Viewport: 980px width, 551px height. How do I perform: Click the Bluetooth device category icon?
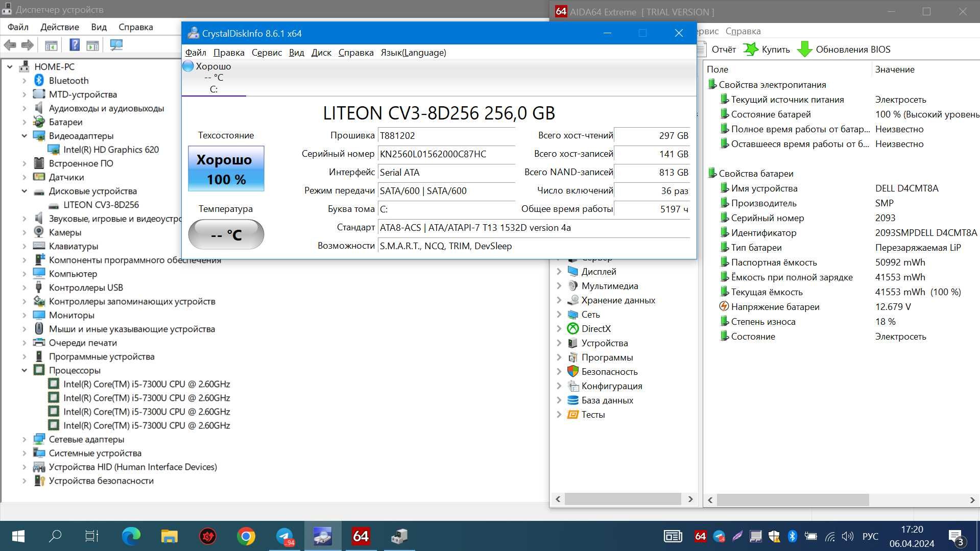click(39, 80)
